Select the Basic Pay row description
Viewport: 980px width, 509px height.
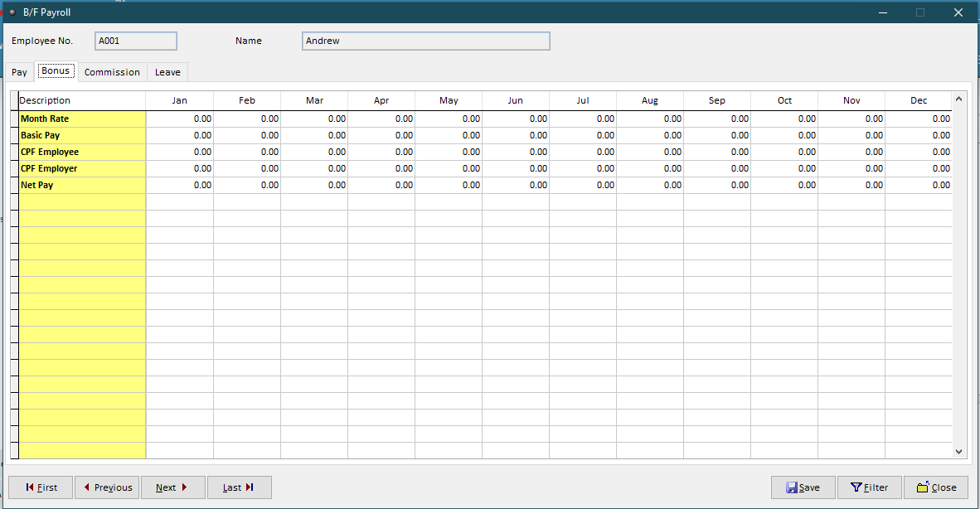[82, 135]
